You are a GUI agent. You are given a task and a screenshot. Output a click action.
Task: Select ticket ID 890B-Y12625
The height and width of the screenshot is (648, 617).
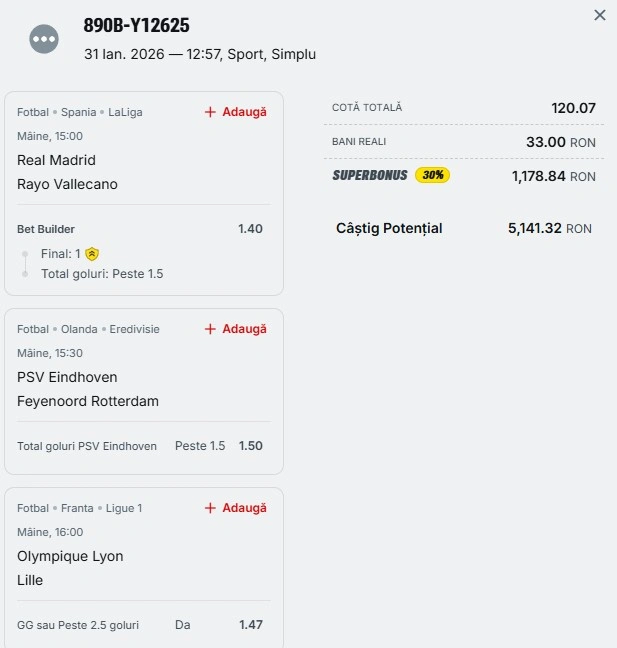tap(136, 26)
